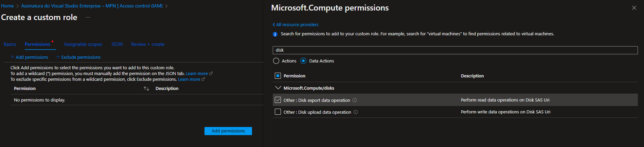
Task: Click '+ Exclude permissions' in the toolbar
Action: coord(78,57)
